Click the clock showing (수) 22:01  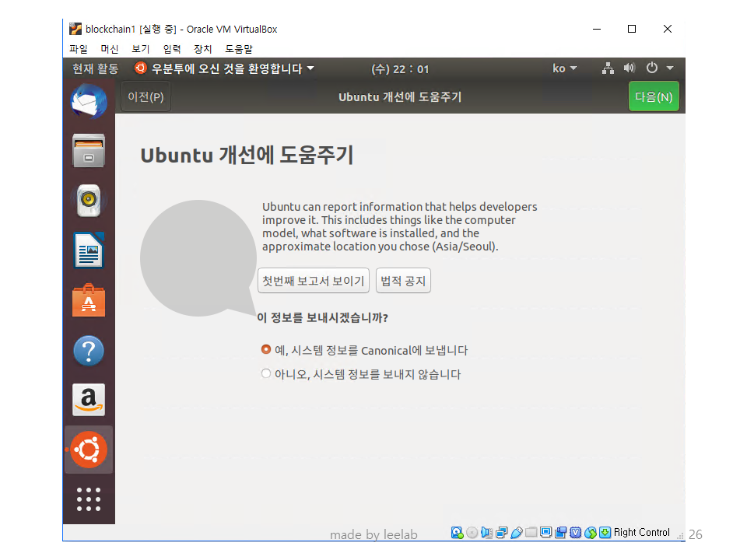pyautogui.click(x=400, y=69)
